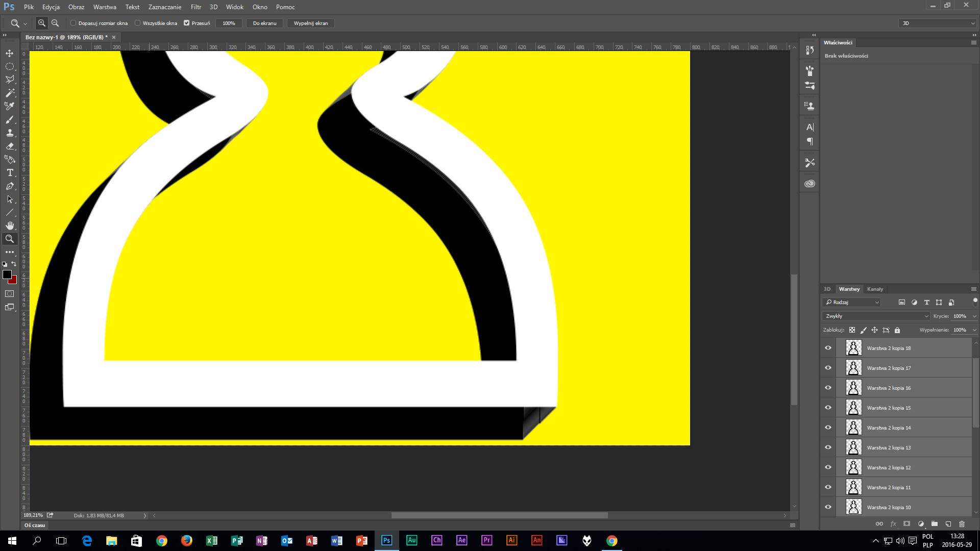Open the Rodzaj layer filter dropdown

coord(852,303)
